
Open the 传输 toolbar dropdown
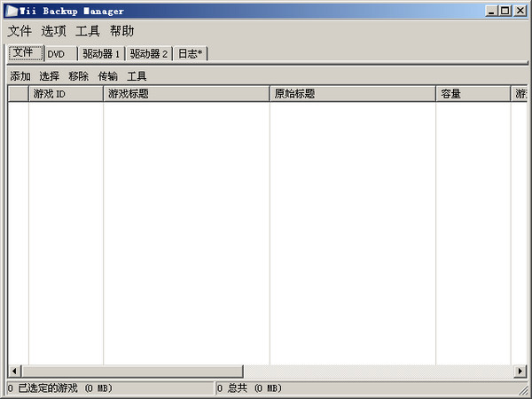pos(107,76)
